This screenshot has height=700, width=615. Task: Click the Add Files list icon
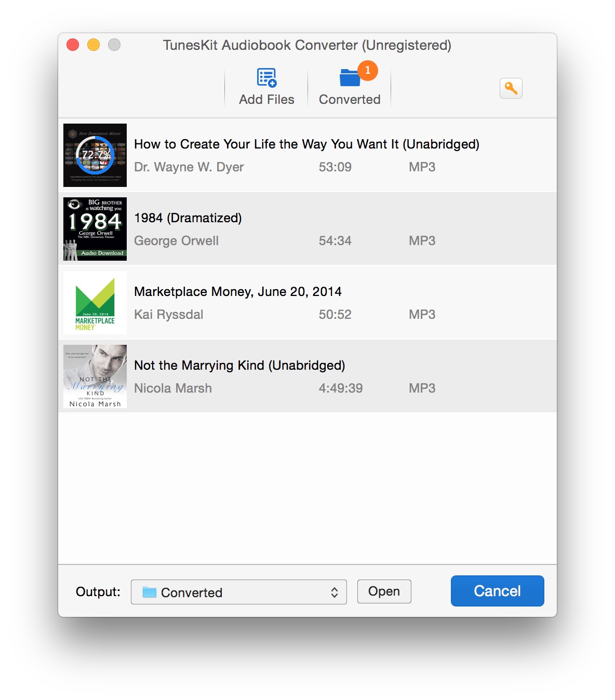point(266,78)
